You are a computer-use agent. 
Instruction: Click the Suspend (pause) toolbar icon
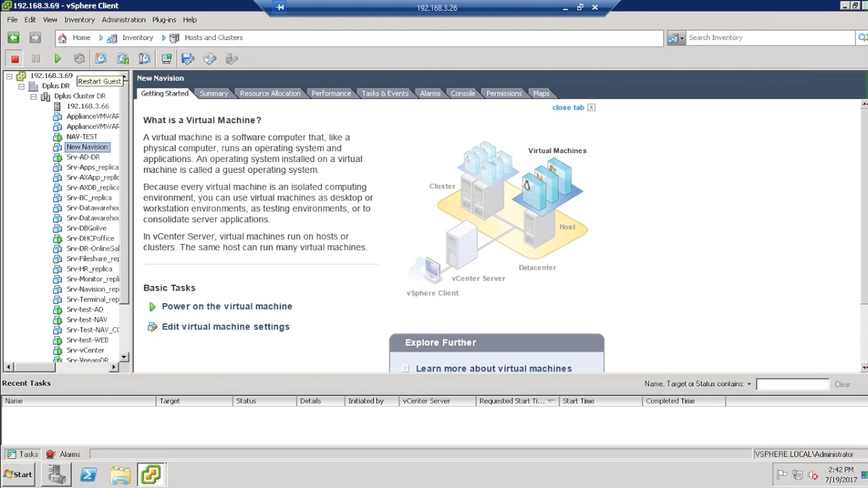[x=36, y=59]
